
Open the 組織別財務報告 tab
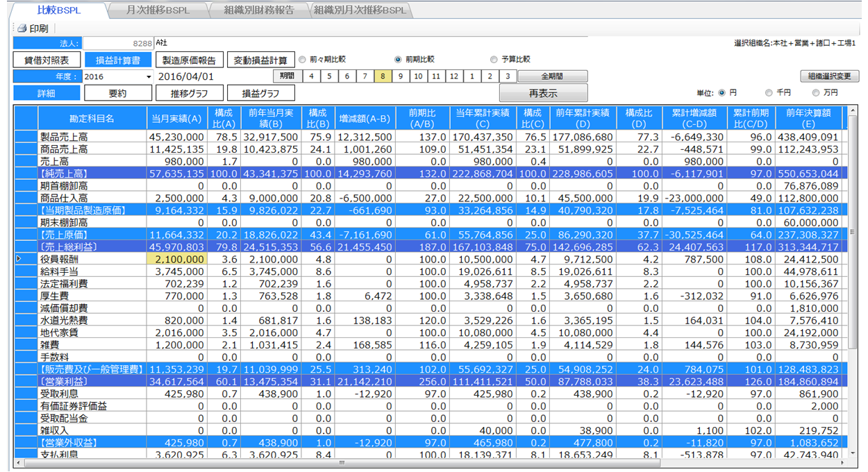tap(258, 10)
